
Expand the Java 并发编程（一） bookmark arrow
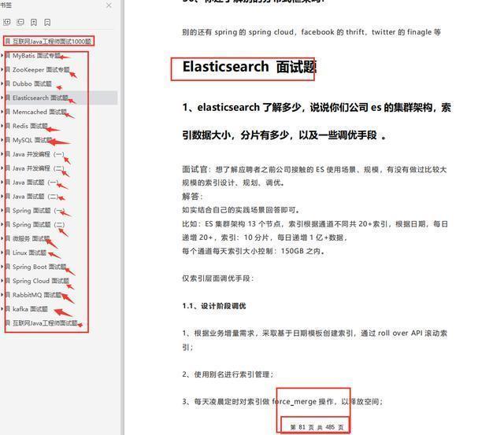tap(2, 154)
